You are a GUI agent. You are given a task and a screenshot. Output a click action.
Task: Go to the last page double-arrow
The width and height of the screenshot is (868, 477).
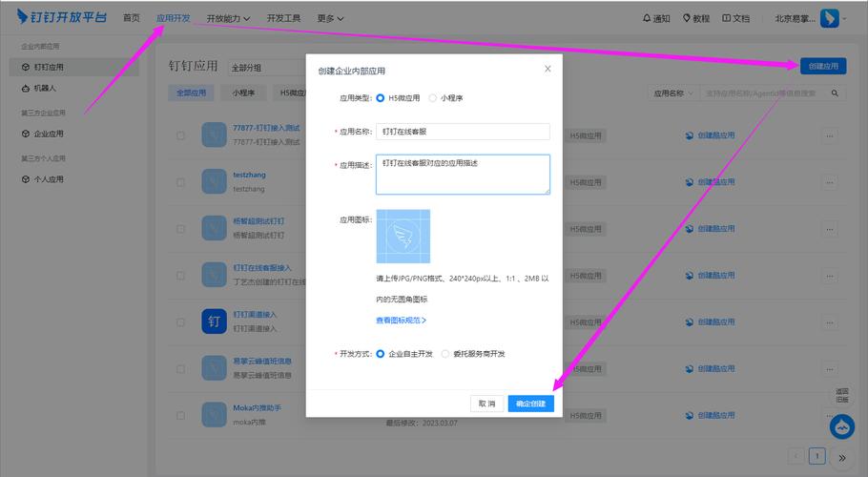coord(842,458)
